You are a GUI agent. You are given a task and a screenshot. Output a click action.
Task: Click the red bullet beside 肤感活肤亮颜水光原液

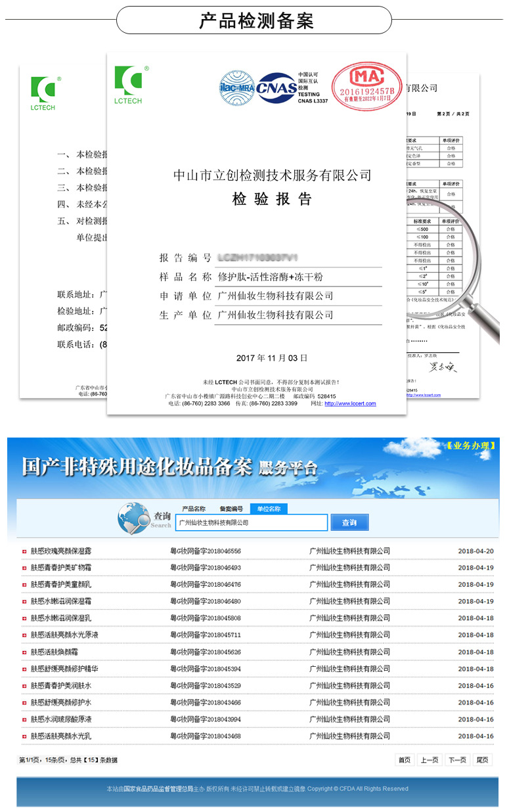coord(24,635)
